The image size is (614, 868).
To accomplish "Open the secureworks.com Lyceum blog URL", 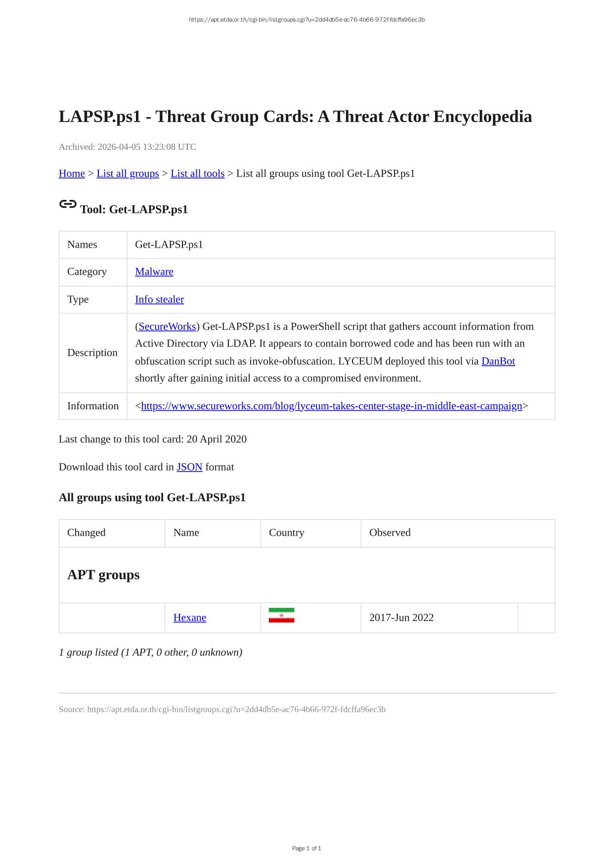I will pyautogui.click(x=331, y=406).
